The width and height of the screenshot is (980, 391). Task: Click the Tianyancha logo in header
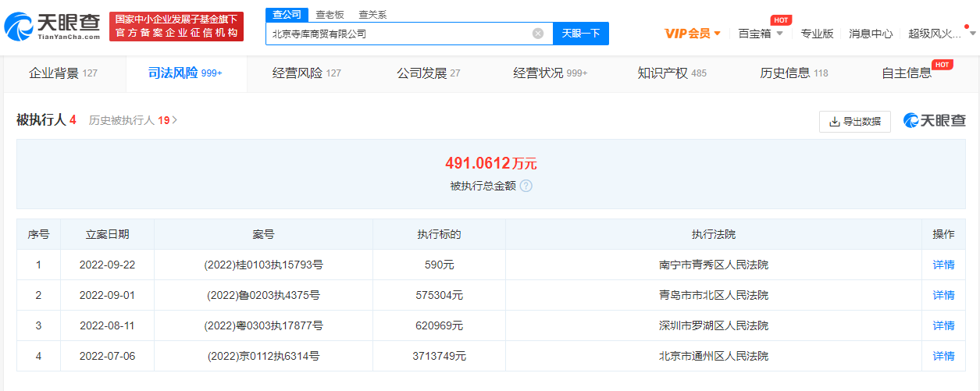point(52,27)
